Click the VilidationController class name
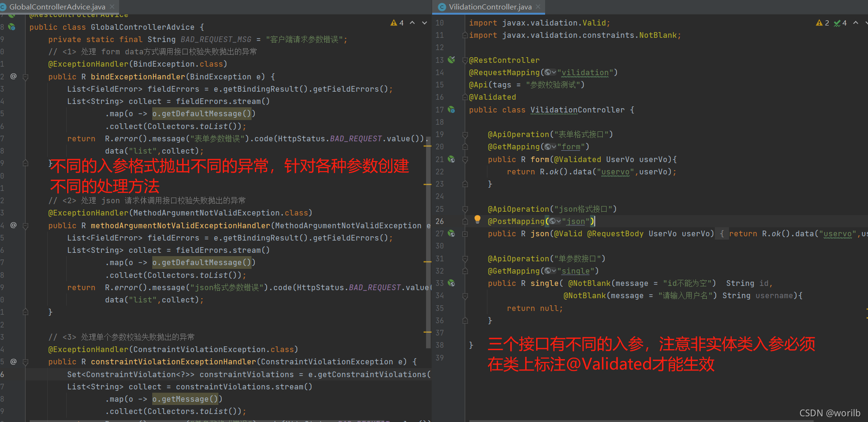Screen dimensions: 868x422 point(577,110)
